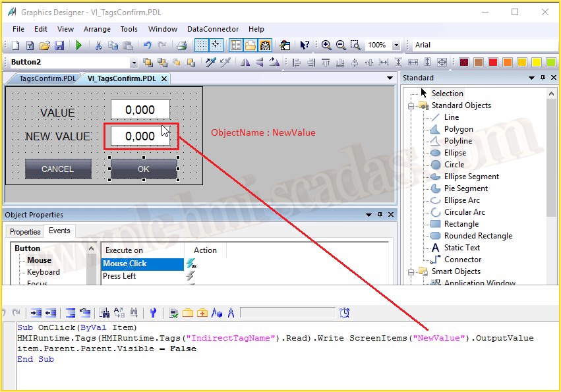Click the Print icon in the toolbar
The width and height of the screenshot is (561, 392).
(x=181, y=45)
